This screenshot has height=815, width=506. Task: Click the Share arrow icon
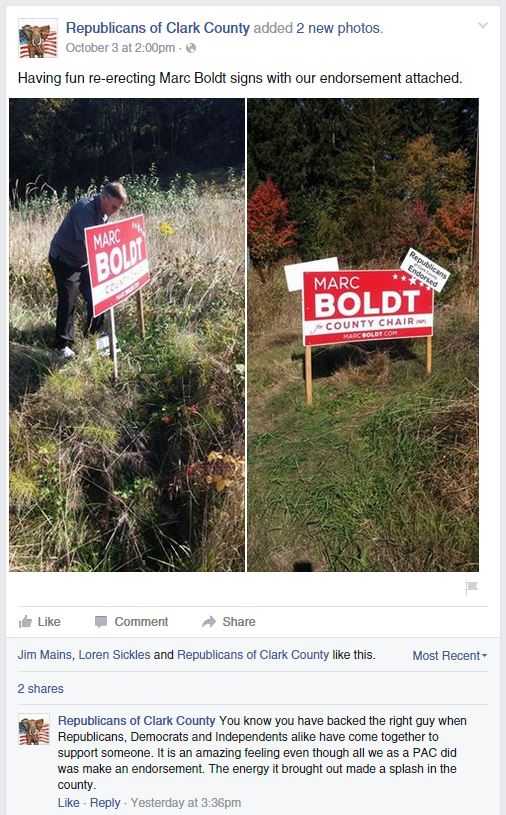coord(209,622)
